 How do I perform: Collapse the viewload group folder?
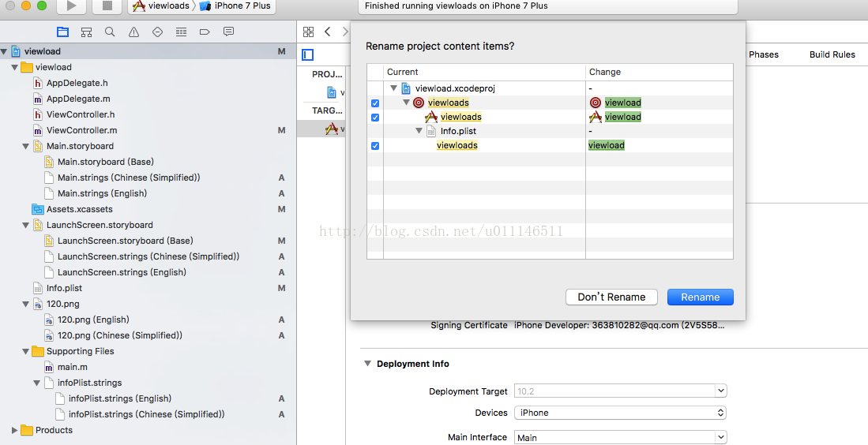[15, 67]
